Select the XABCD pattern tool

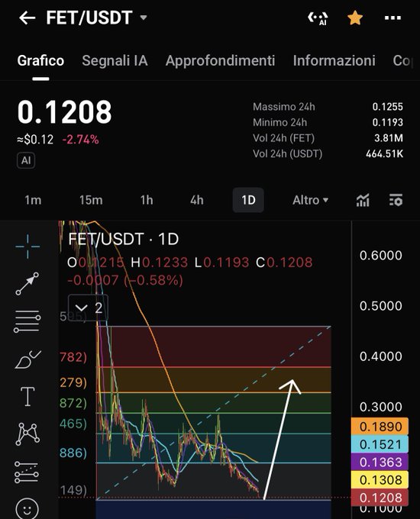tap(27, 434)
